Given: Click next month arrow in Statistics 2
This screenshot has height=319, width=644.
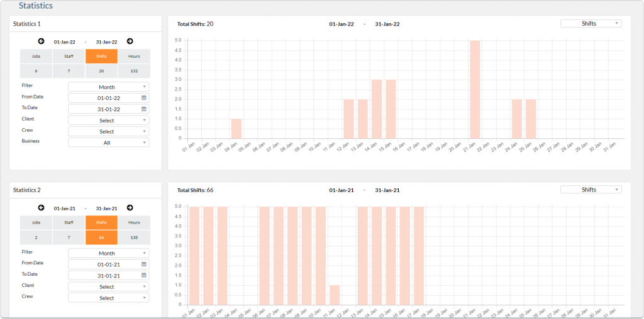Looking at the screenshot, I should coord(130,208).
